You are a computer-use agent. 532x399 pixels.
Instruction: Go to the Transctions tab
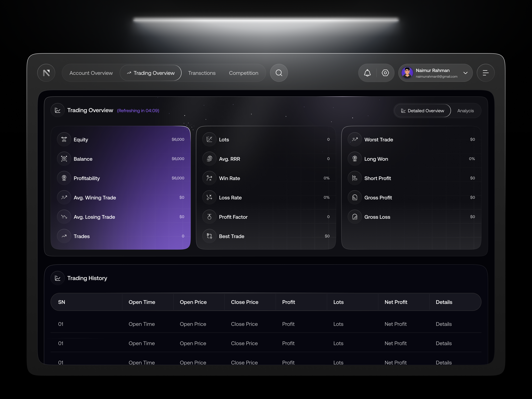202,73
